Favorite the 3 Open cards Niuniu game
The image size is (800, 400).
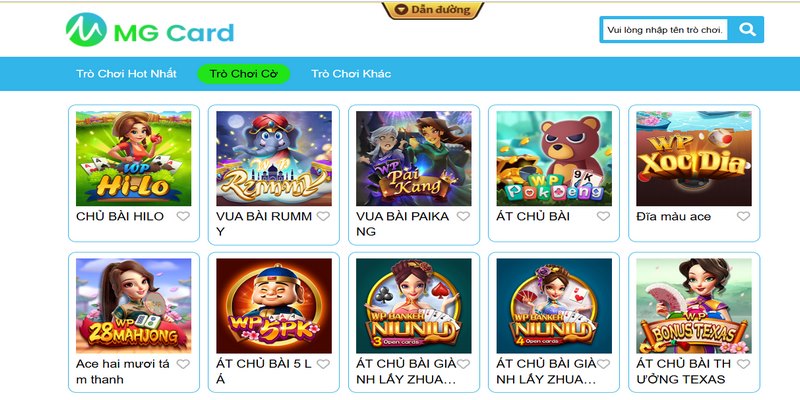[x=463, y=364]
